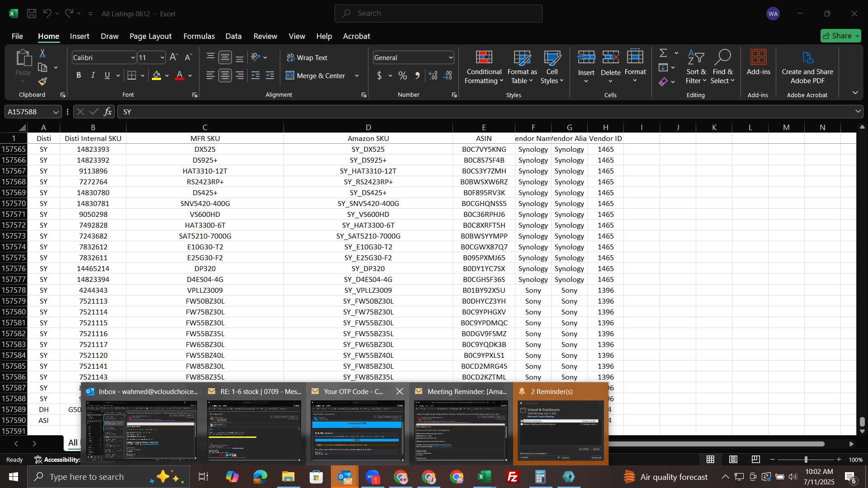Switch to the Data tab
This screenshot has width=868, height=488.
tap(233, 36)
